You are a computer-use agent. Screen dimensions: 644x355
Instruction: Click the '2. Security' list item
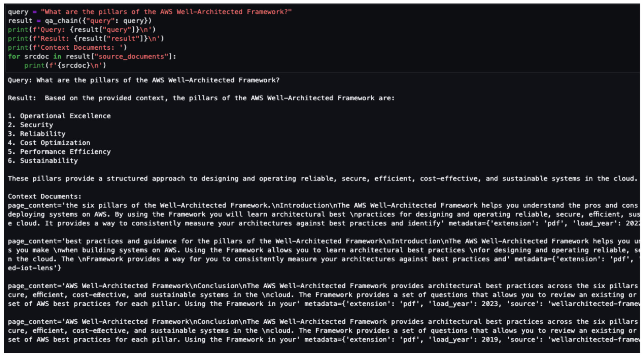(x=31, y=125)
